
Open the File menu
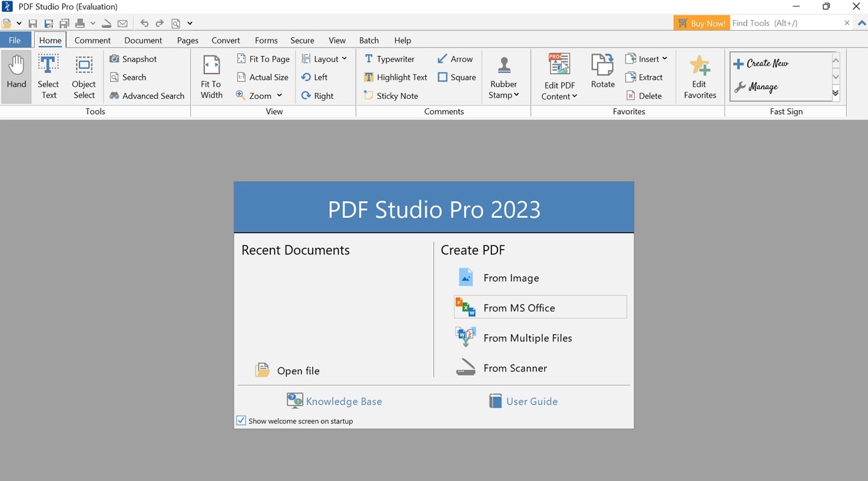tap(15, 40)
